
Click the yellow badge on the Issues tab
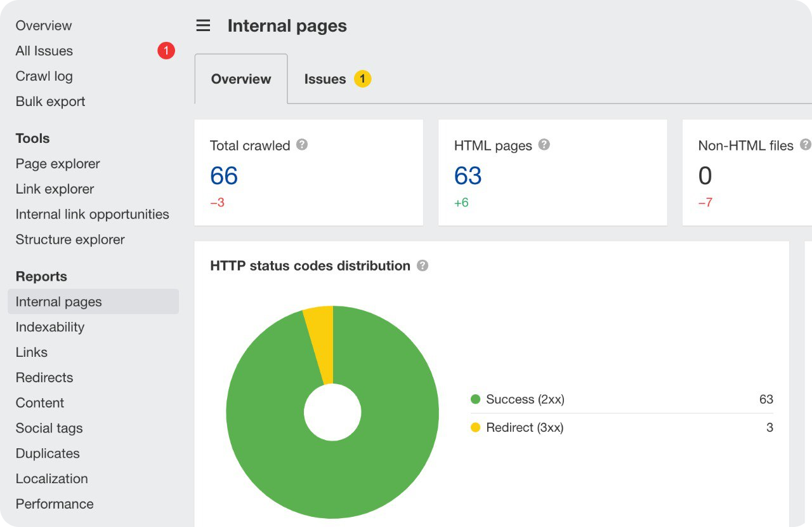pyautogui.click(x=362, y=79)
